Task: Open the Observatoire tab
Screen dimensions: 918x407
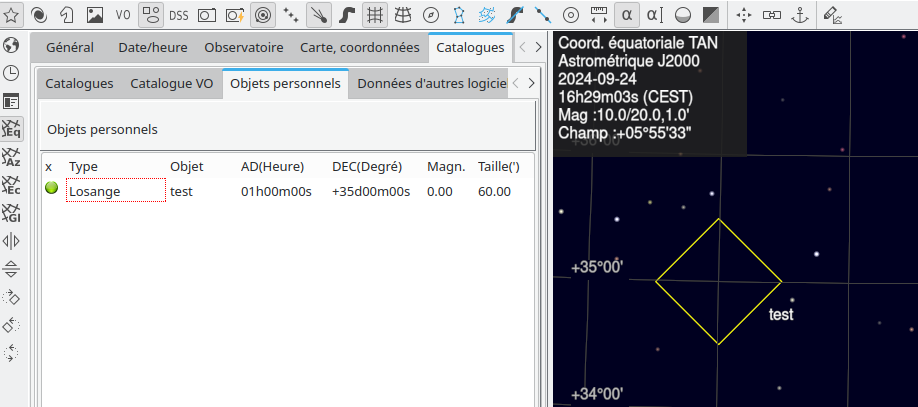Action: (x=243, y=47)
